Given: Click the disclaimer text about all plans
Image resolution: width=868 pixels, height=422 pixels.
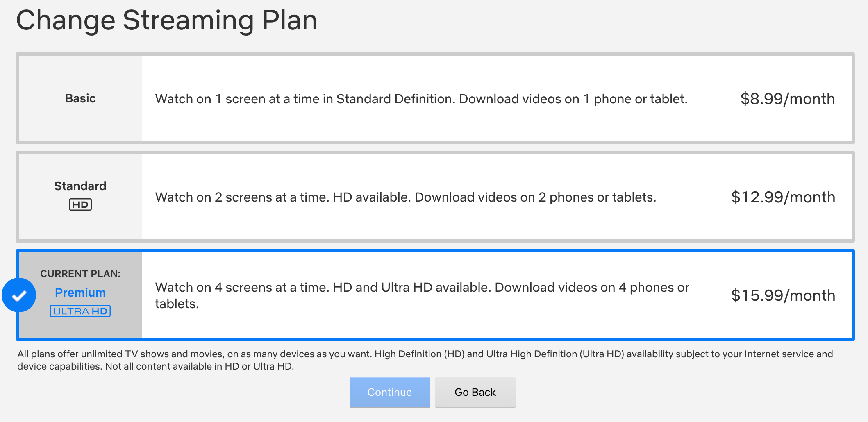Looking at the screenshot, I should (x=425, y=360).
